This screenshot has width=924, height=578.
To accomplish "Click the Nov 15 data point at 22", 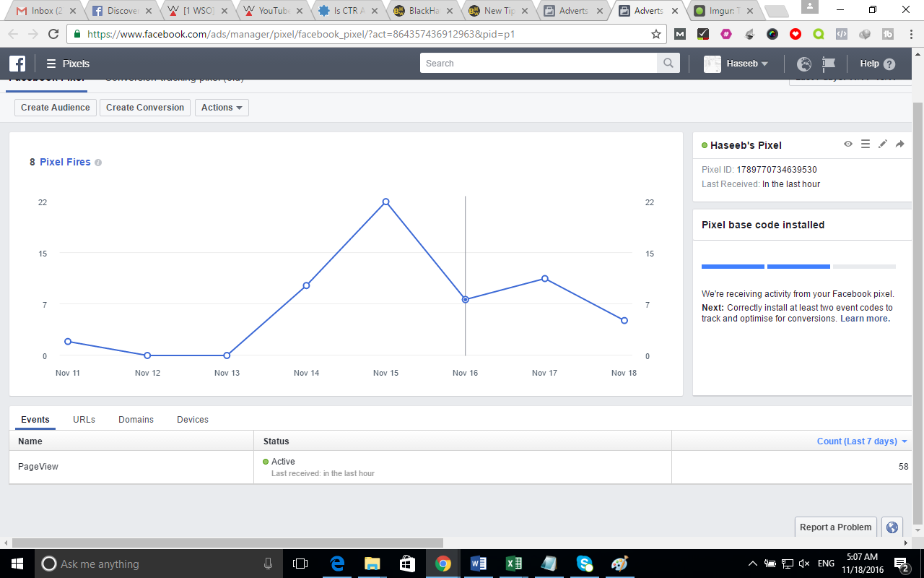I will click(x=386, y=202).
